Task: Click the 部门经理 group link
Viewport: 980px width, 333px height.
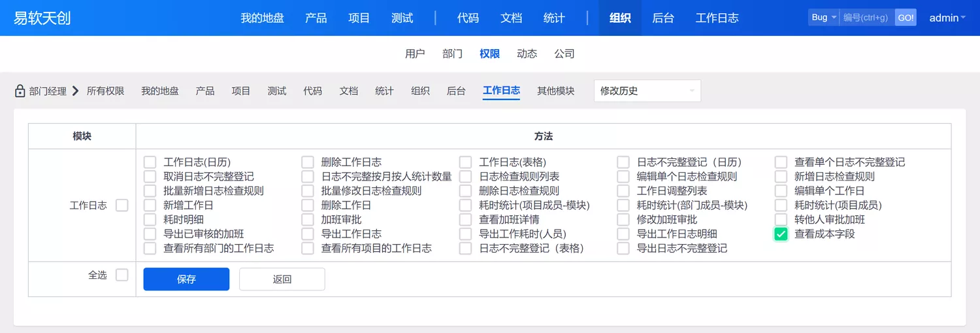Action: pyautogui.click(x=48, y=91)
